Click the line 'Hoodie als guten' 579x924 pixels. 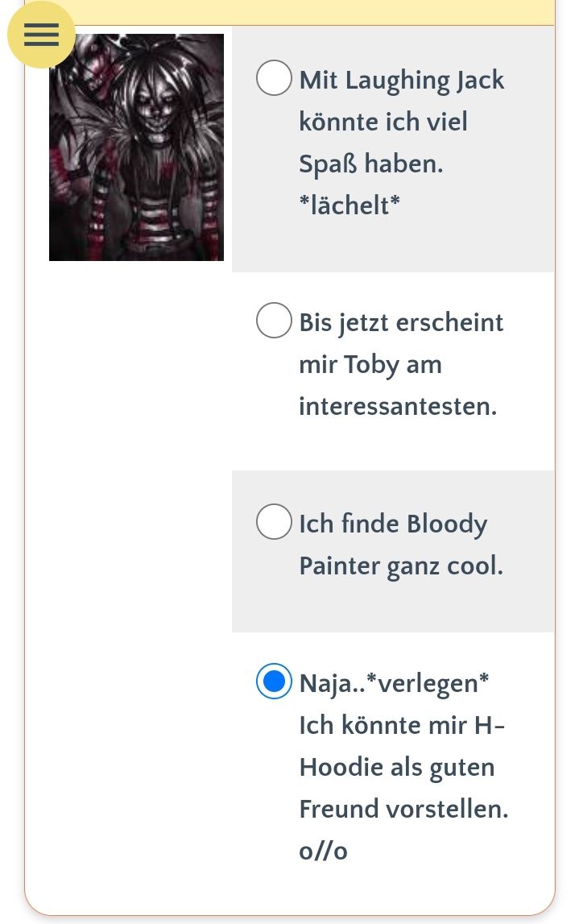click(397, 767)
